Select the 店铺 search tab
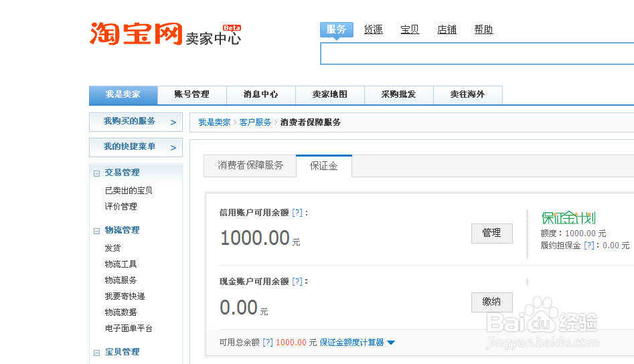 (x=447, y=29)
